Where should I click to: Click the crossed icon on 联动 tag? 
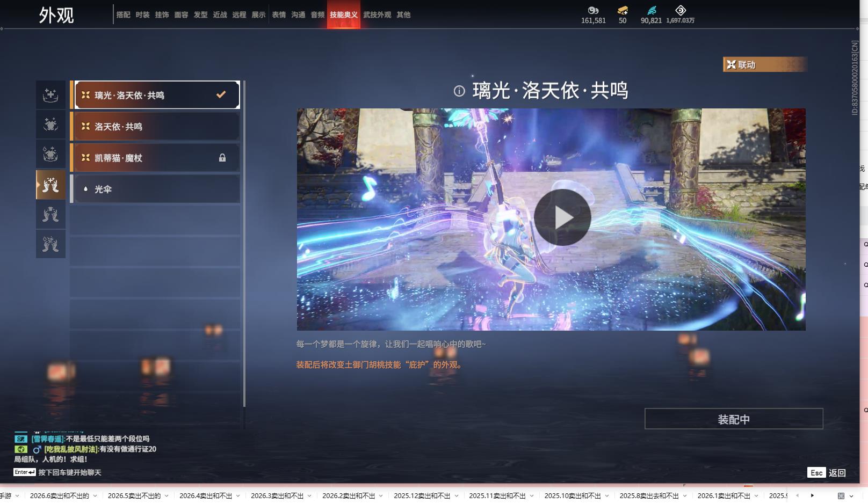point(731,64)
